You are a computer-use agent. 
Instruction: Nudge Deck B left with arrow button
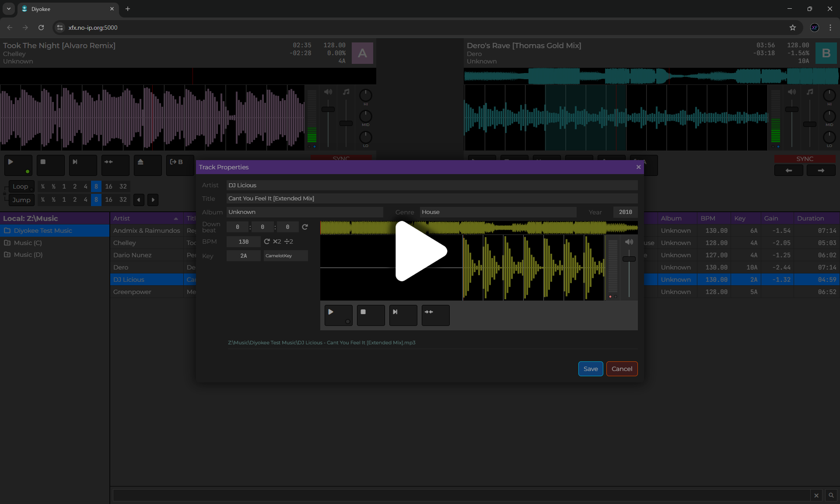coord(788,171)
